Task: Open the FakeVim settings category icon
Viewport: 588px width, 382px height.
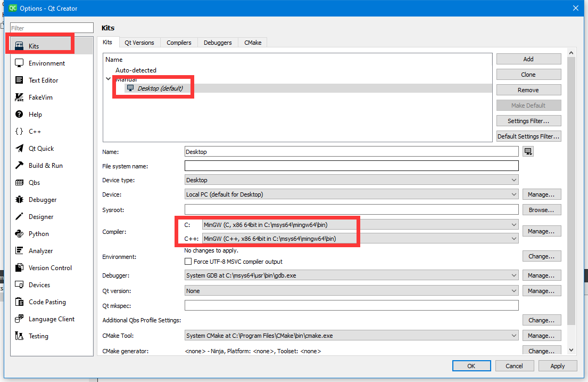Action: pos(19,97)
